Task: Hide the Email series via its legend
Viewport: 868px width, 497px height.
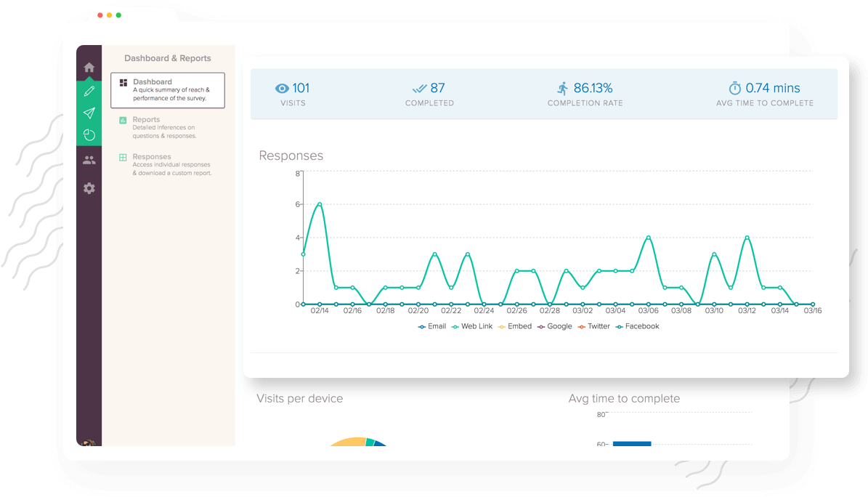Action: pos(432,326)
